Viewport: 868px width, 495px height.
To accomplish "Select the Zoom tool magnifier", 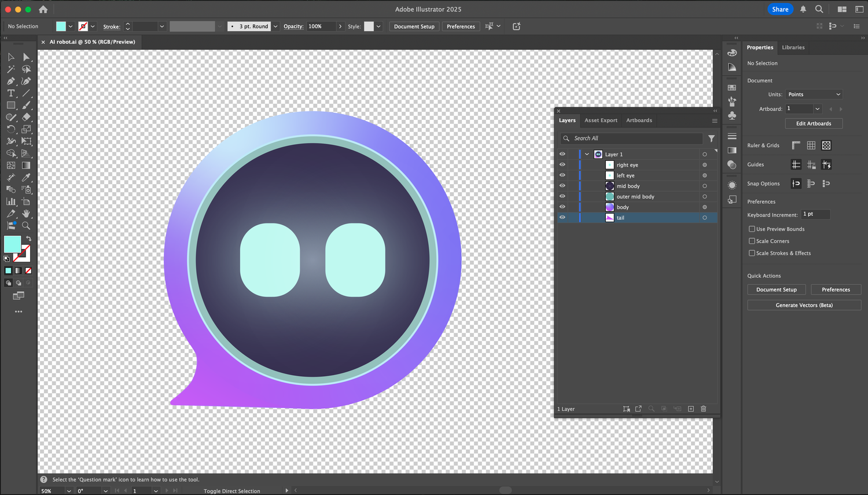I will point(26,226).
